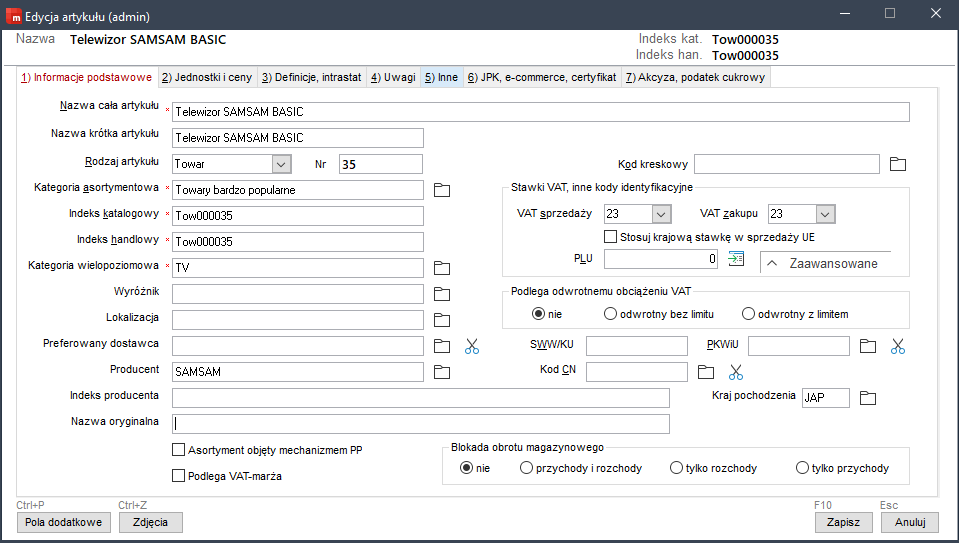The image size is (959, 544).
Task: Browse Wyróżnik list via folder icon
Action: pos(442,294)
